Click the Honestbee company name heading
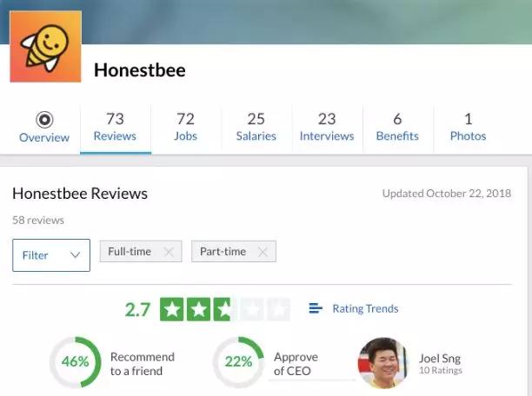 tap(140, 70)
